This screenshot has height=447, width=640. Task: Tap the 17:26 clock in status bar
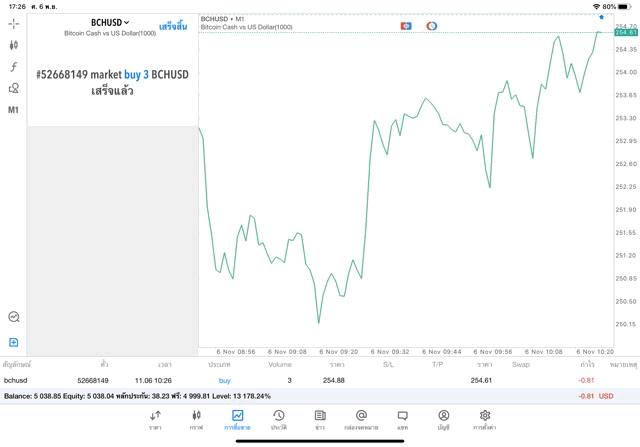(17, 7)
